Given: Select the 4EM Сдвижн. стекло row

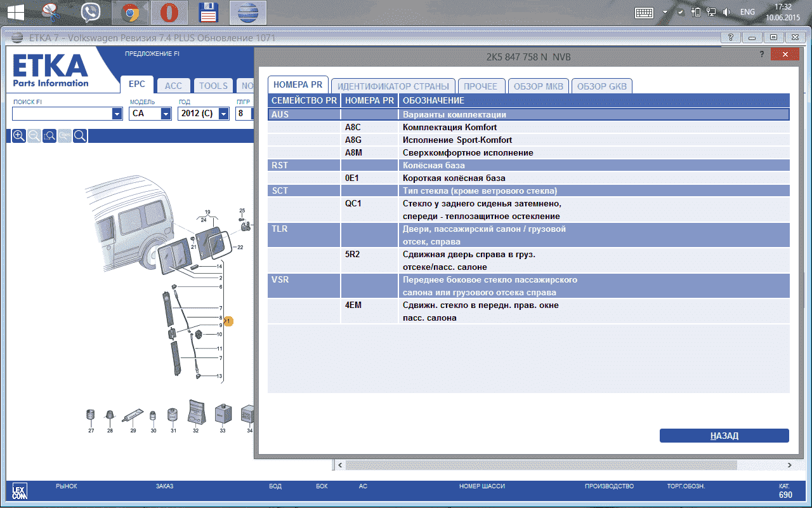Looking at the screenshot, I should pos(528,311).
